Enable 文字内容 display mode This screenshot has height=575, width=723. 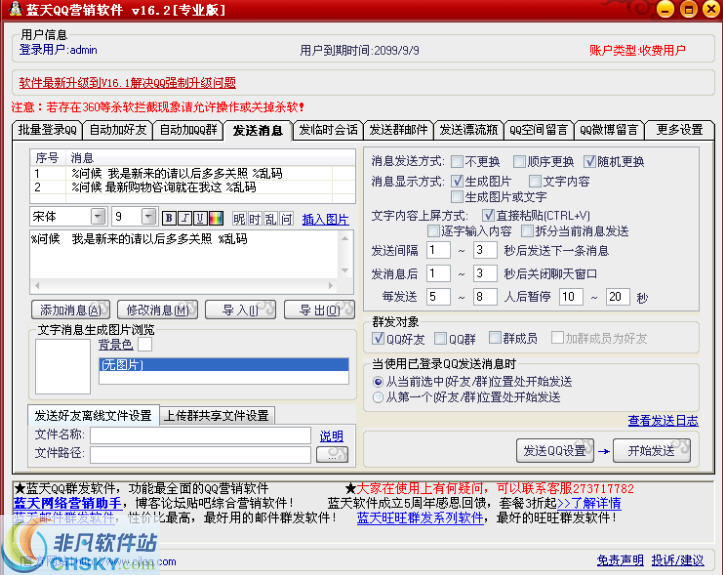point(535,181)
